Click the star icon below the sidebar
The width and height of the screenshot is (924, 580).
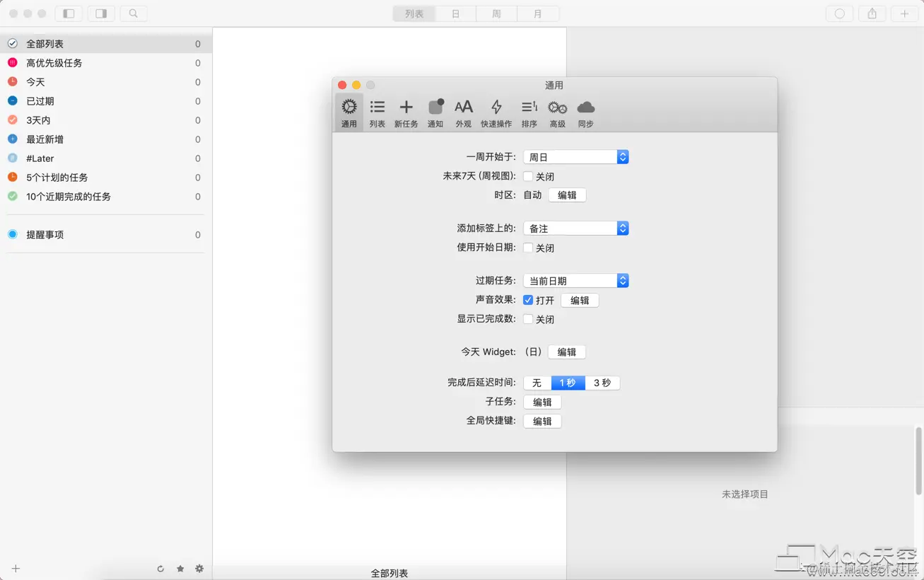[180, 569]
